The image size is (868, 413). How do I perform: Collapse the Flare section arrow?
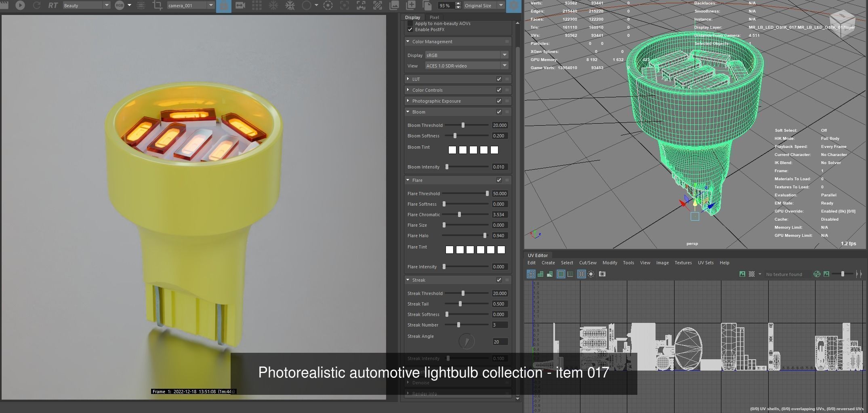[x=408, y=180]
